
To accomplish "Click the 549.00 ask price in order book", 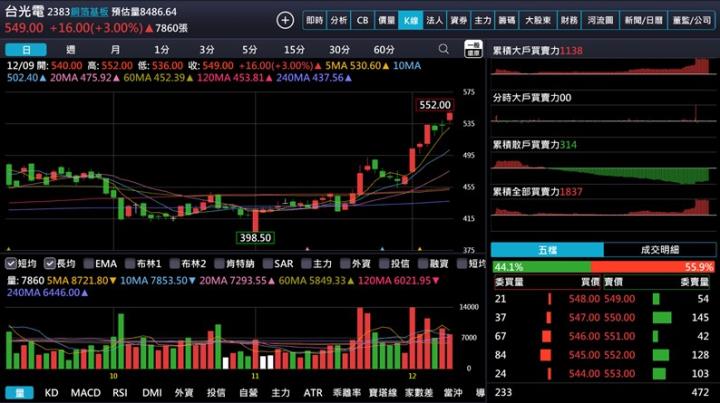I will [x=614, y=298].
